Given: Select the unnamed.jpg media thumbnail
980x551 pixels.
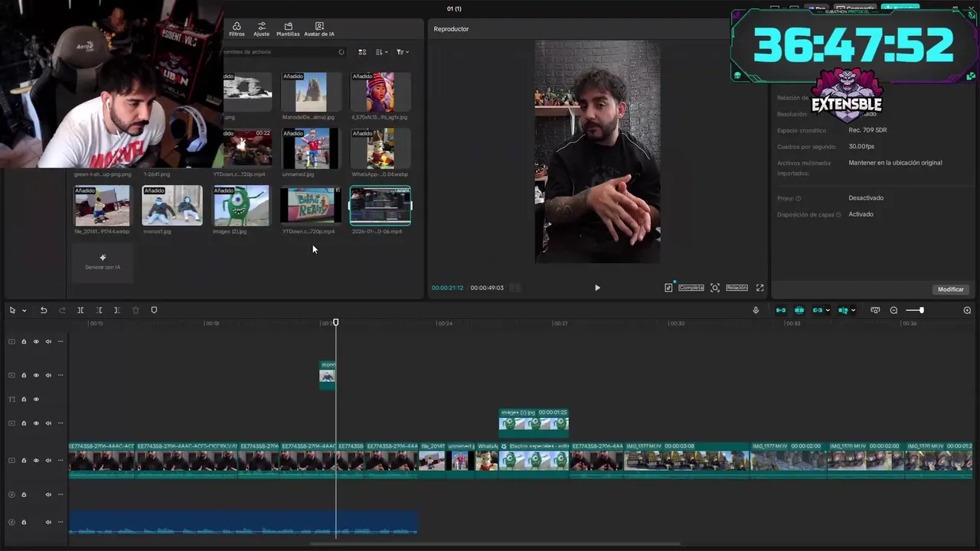Looking at the screenshot, I should coord(310,148).
